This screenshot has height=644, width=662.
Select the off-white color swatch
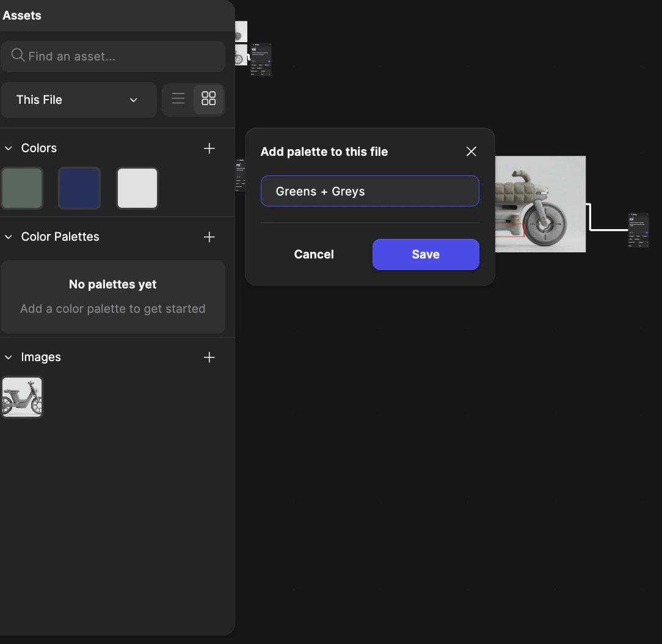point(137,188)
